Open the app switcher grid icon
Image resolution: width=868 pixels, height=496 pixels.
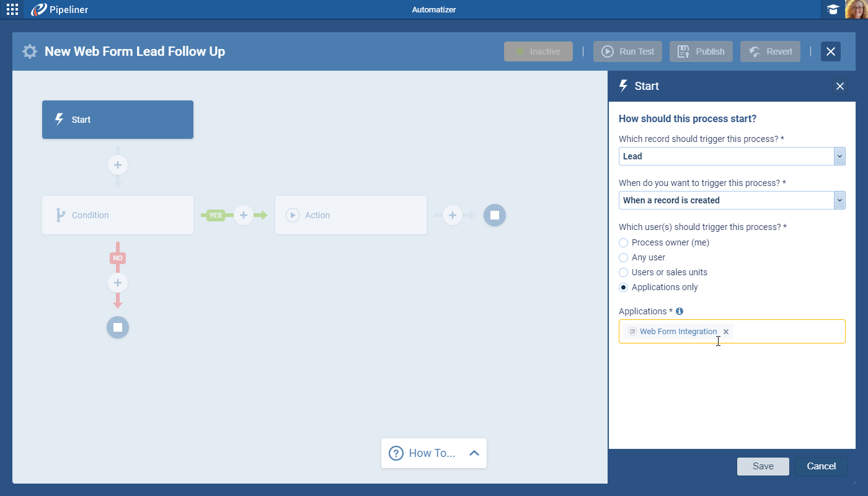(12, 9)
